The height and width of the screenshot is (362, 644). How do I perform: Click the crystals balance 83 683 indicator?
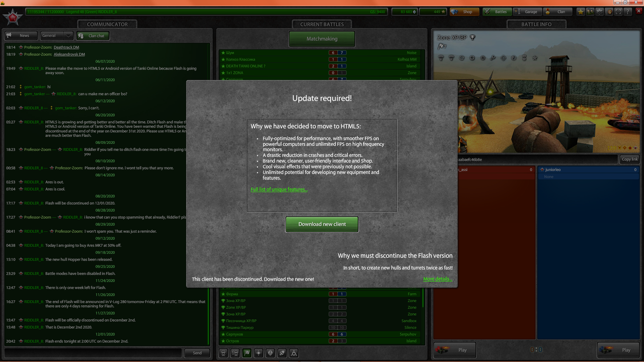click(404, 12)
